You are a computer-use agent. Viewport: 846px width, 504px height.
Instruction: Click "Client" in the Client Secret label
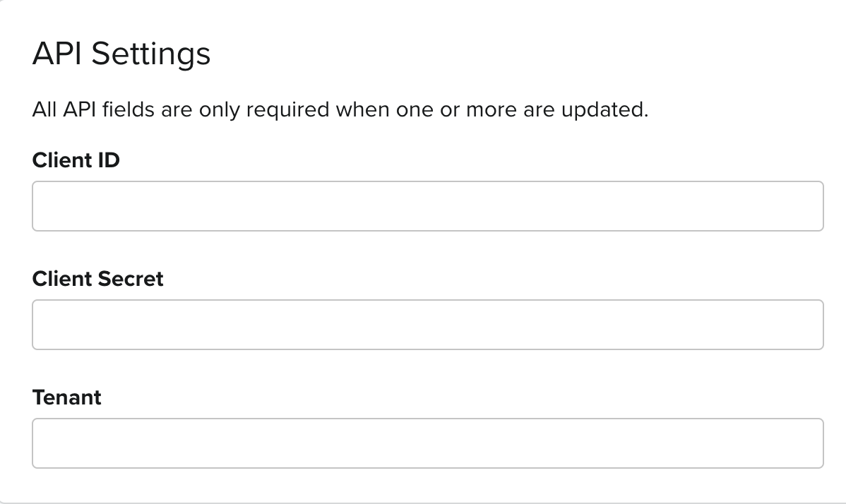click(62, 279)
